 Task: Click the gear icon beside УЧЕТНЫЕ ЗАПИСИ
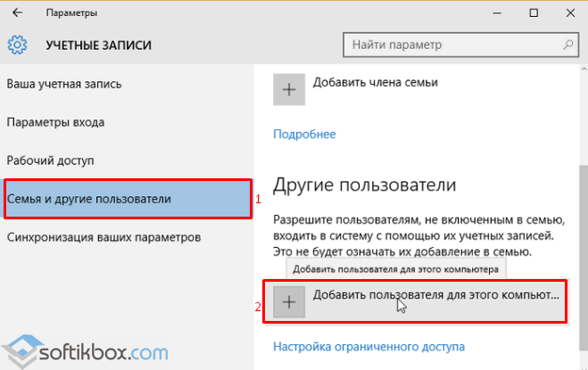[18, 45]
